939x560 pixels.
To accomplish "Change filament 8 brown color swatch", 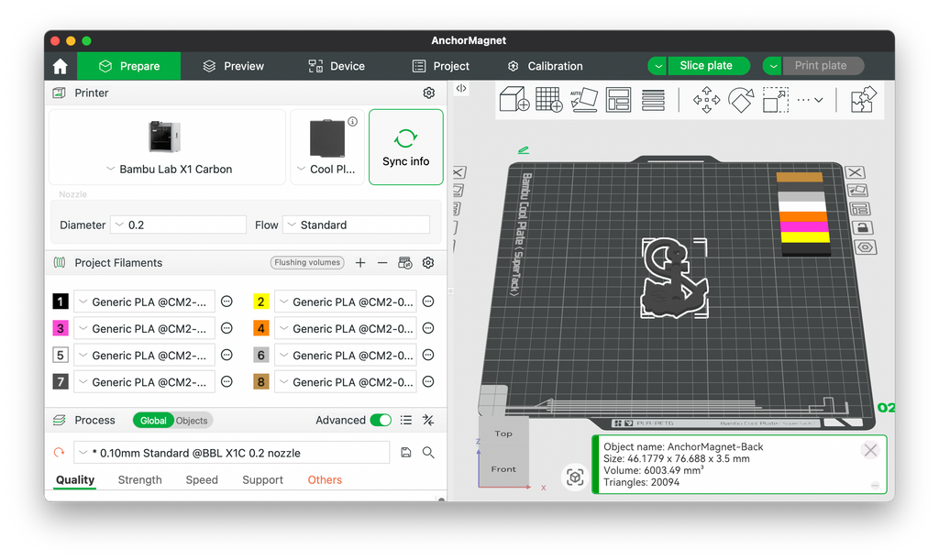I will tap(261, 381).
